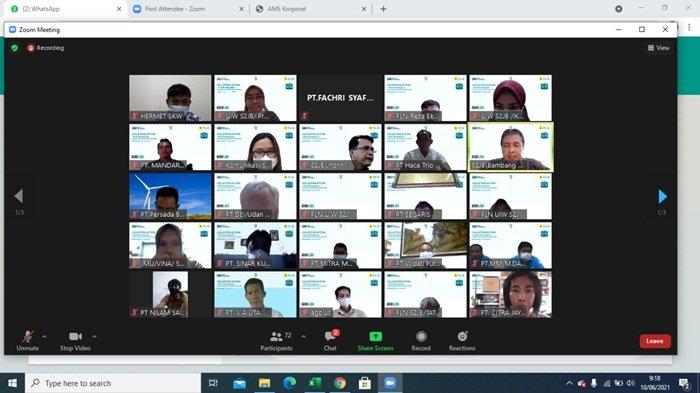Select the UMU/VINA/ S... video tile

[170, 245]
